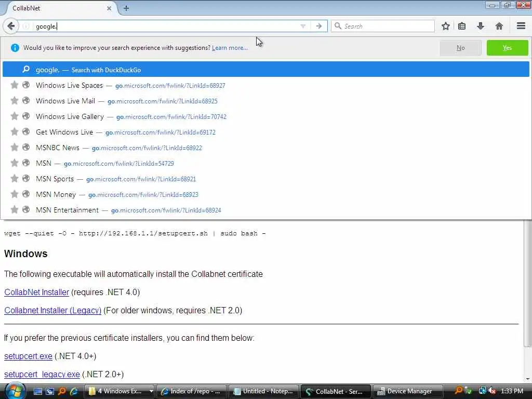This screenshot has height=399, width=532.
Task: Bookmark this page with the star icon
Action: click(445, 26)
